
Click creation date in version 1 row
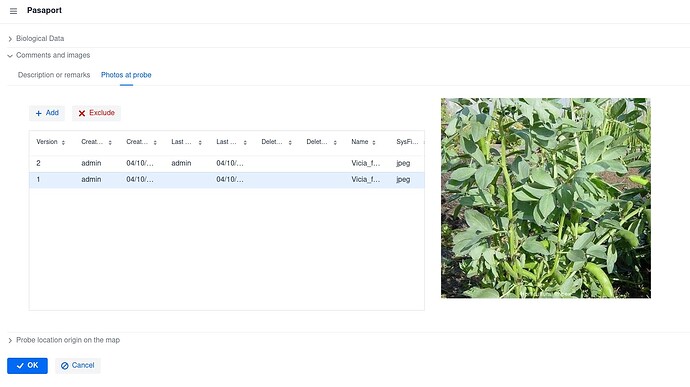coord(140,180)
